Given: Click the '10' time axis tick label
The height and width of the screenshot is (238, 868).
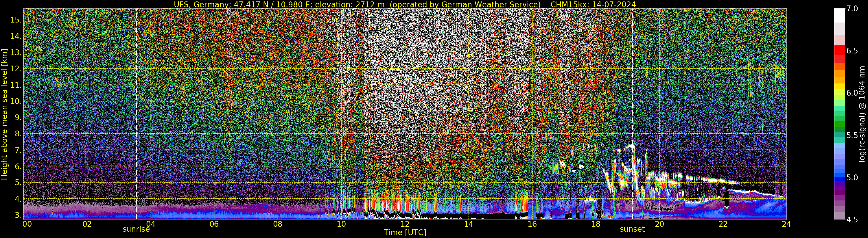Looking at the screenshot, I should coord(341,224).
